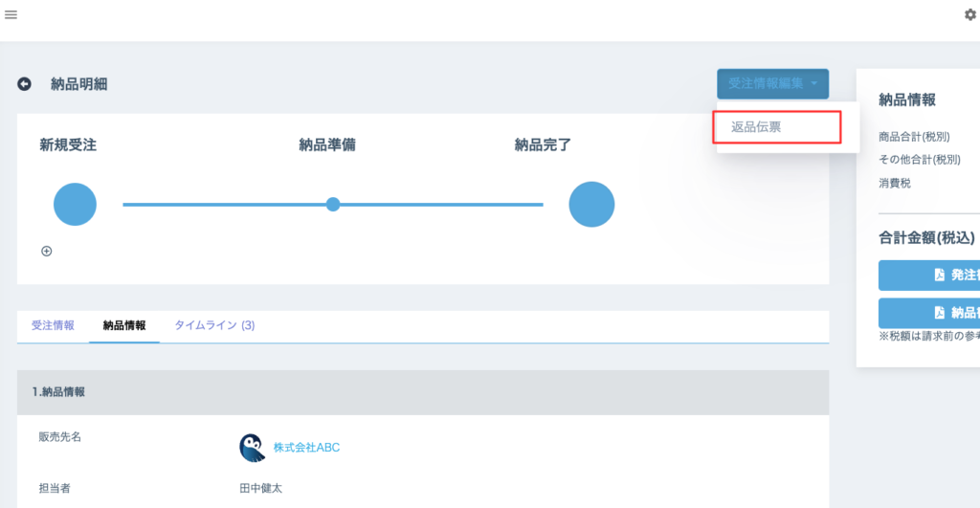Select the 新規受注 status circle
The image size is (980, 508).
pyautogui.click(x=75, y=205)
